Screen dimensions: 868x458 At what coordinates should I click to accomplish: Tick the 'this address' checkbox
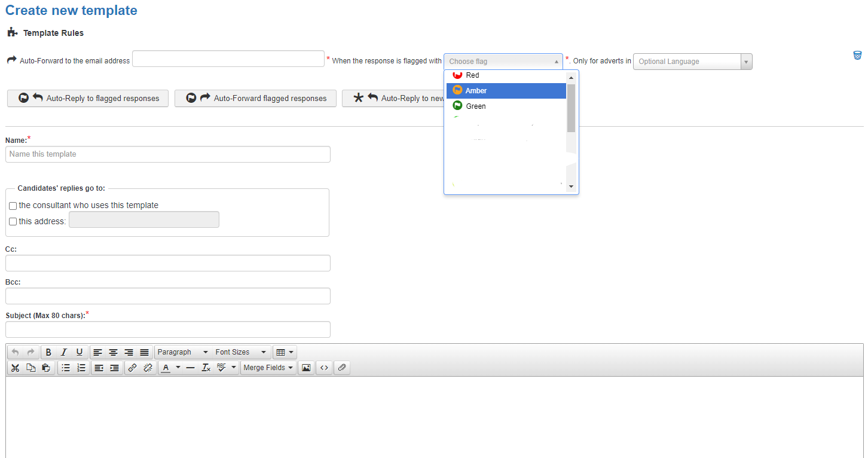(x=13, y=221)
